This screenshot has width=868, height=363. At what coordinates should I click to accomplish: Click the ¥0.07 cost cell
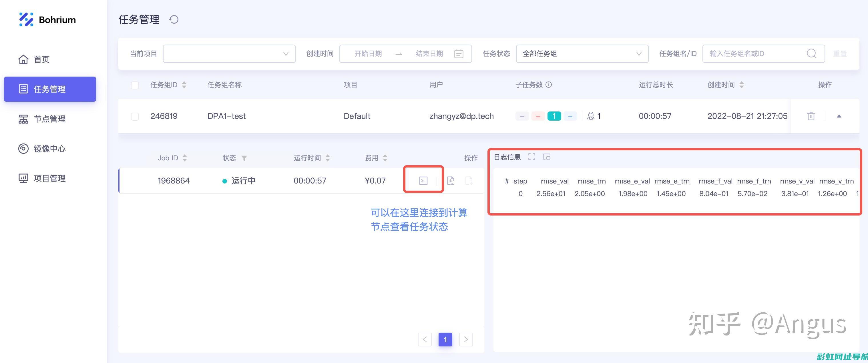(x=375, y=181)
